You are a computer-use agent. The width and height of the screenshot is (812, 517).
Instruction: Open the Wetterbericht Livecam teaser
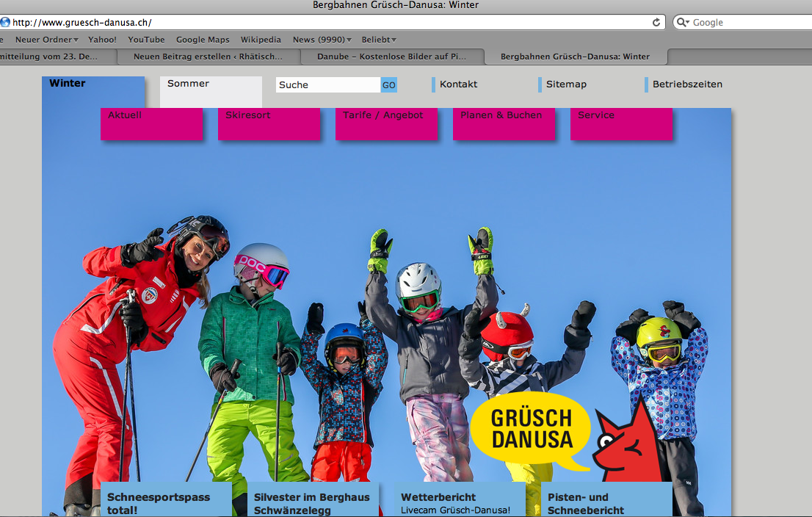(x=460, y=499)
